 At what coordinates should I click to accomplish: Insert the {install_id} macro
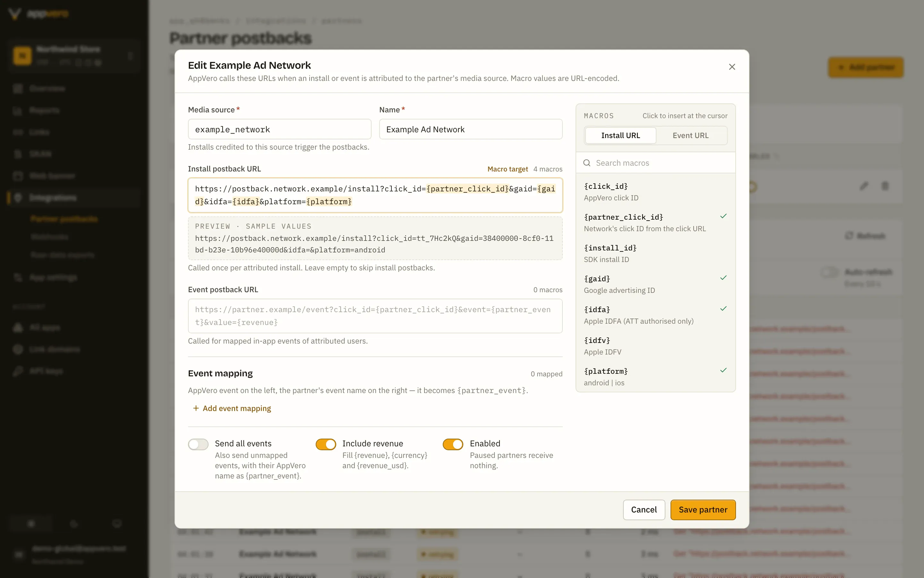pyautogui.click(x=655, y=253)
